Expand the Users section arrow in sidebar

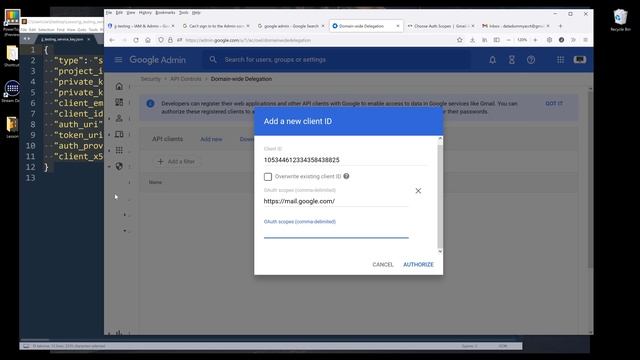tap(109, 118)
